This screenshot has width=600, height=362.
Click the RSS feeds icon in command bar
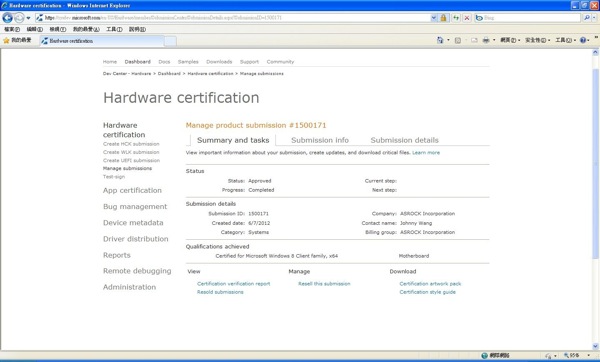point(458,40)
